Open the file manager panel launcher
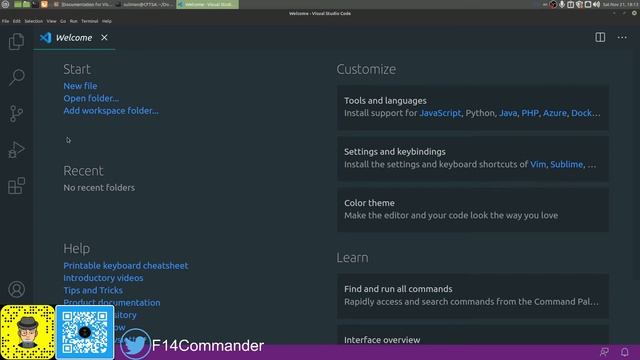 [x=26, y=4]
